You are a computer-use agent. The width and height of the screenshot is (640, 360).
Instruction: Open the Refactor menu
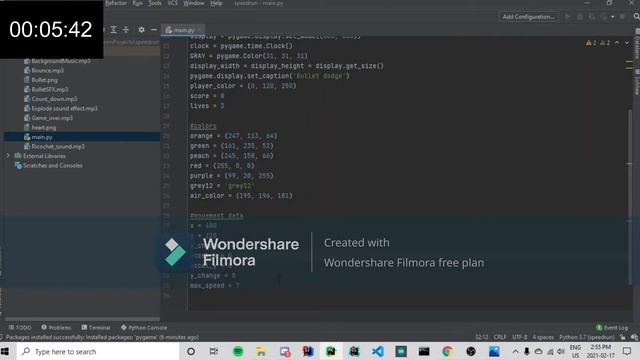click(x=116, y=3)
